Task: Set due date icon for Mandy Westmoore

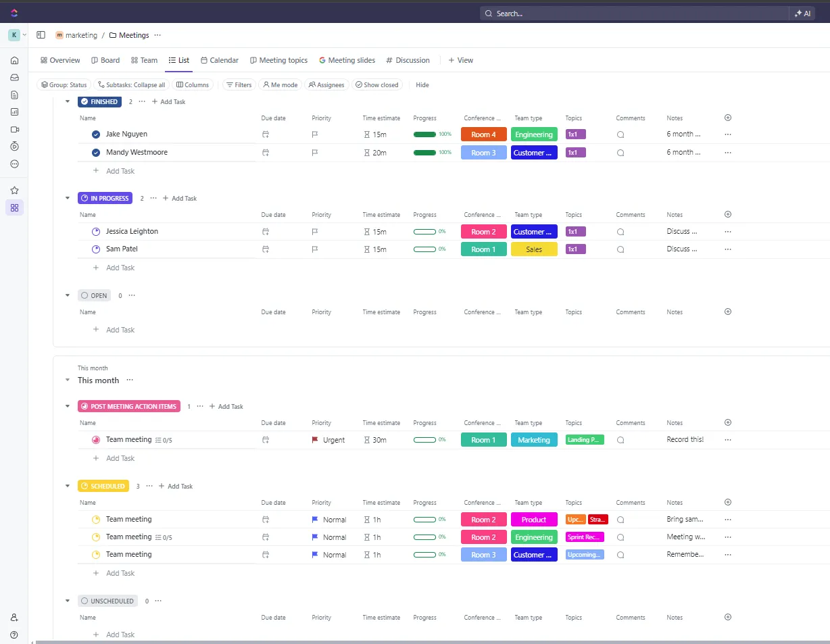Action: point(266,153)
